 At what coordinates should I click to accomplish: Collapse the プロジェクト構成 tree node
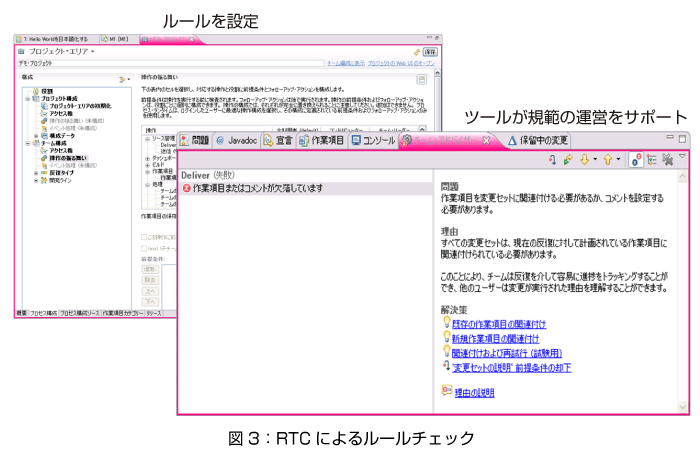click(28, 99)
